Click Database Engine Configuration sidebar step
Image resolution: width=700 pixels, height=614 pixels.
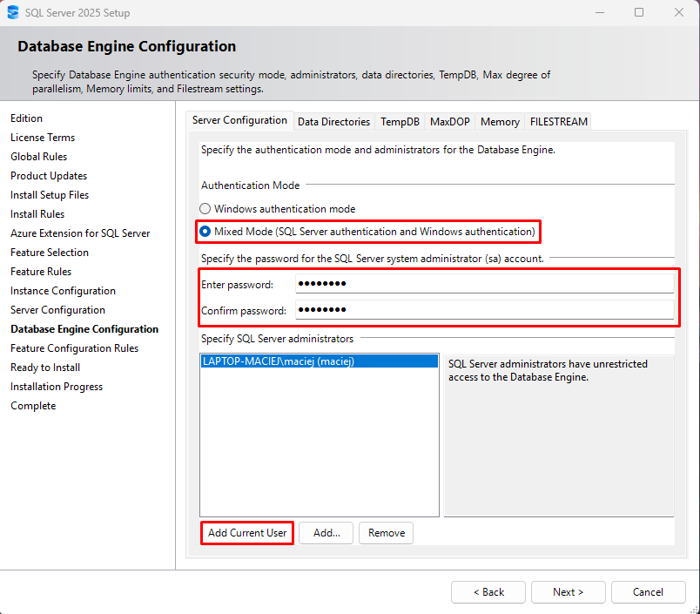point(84,329)
